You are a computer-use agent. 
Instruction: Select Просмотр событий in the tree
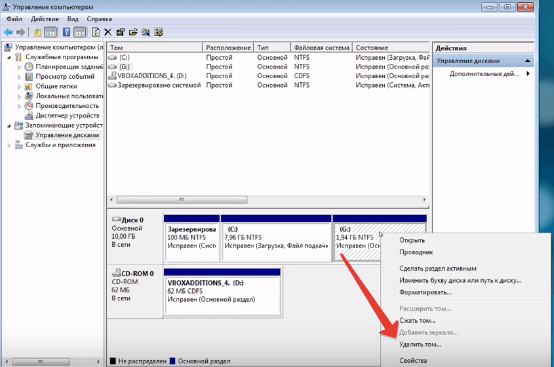(65, 76)
